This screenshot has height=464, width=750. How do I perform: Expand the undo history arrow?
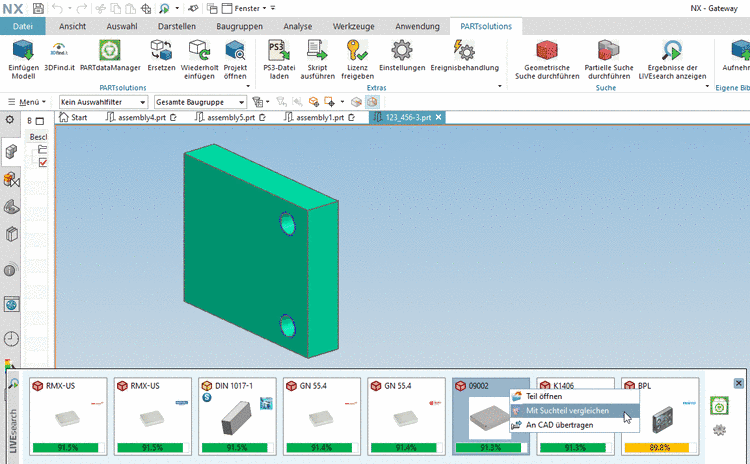click(69, 8)
